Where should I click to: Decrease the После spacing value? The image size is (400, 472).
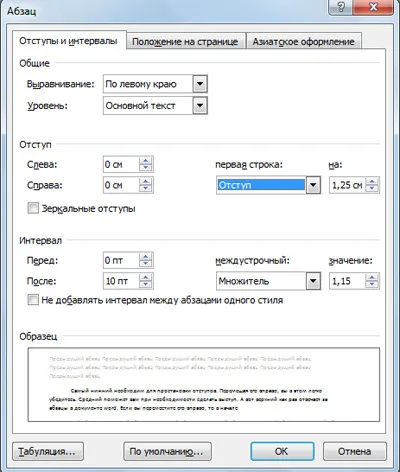coord(146,285)
